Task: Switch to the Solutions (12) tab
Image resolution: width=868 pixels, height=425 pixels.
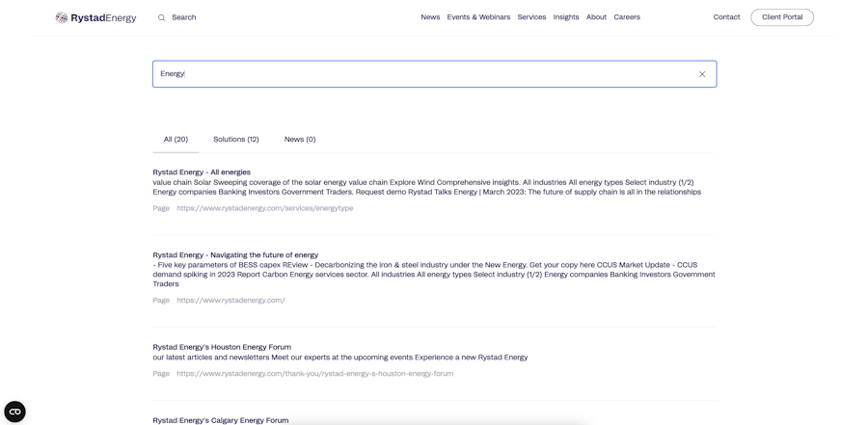Action: pos(236,140)
